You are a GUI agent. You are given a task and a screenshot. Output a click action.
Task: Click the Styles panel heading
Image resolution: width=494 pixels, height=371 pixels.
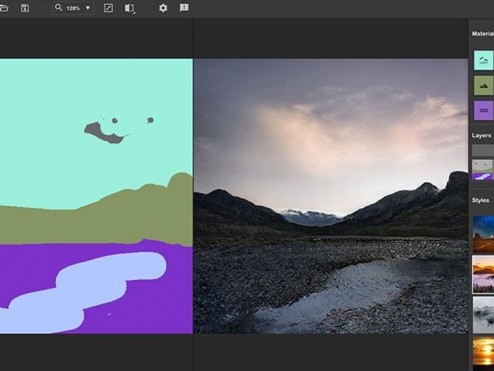480,200
